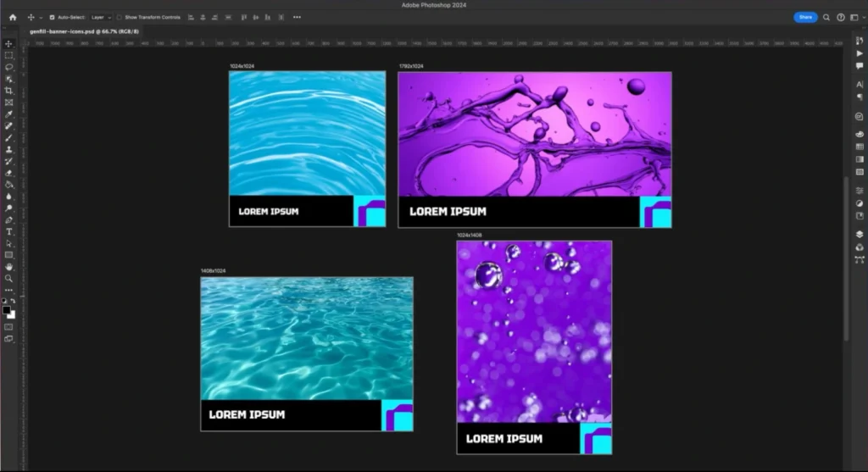
Task: Click the blue Share button
Action: [805, 17]
